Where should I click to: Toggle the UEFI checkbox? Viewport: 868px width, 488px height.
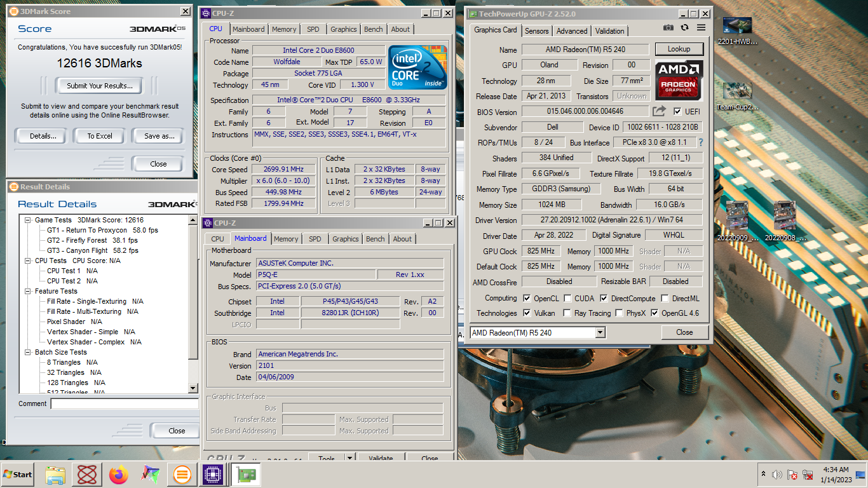point(677,111)
